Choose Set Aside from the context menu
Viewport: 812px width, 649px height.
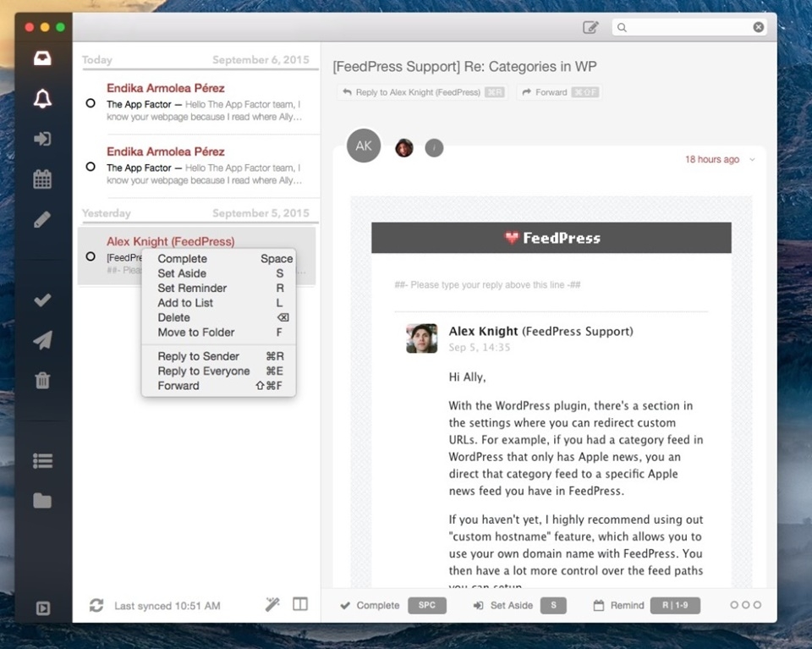(218, 273)
